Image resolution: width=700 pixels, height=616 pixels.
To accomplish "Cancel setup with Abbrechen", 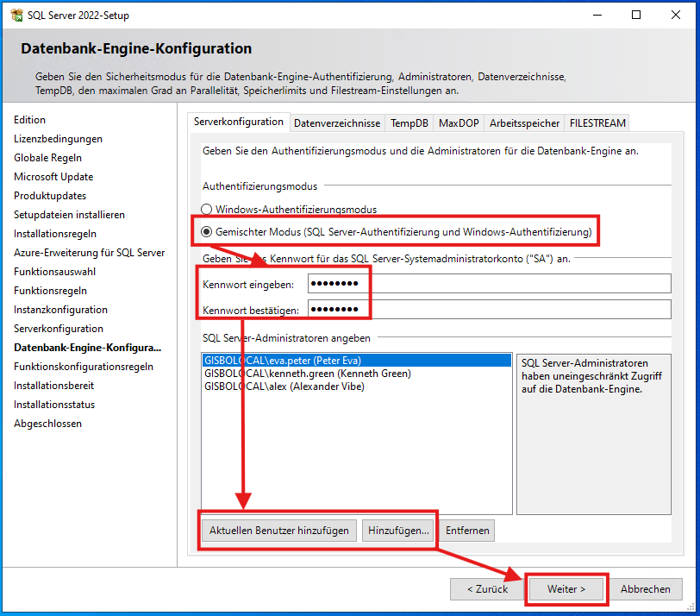I will (x=646, y=588).
